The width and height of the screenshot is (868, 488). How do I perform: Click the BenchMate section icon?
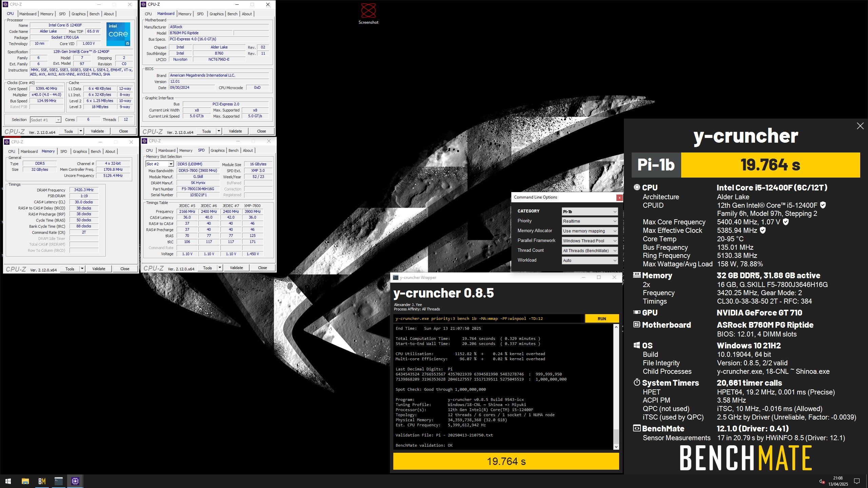pyautogui.click(x=637, y=428)
